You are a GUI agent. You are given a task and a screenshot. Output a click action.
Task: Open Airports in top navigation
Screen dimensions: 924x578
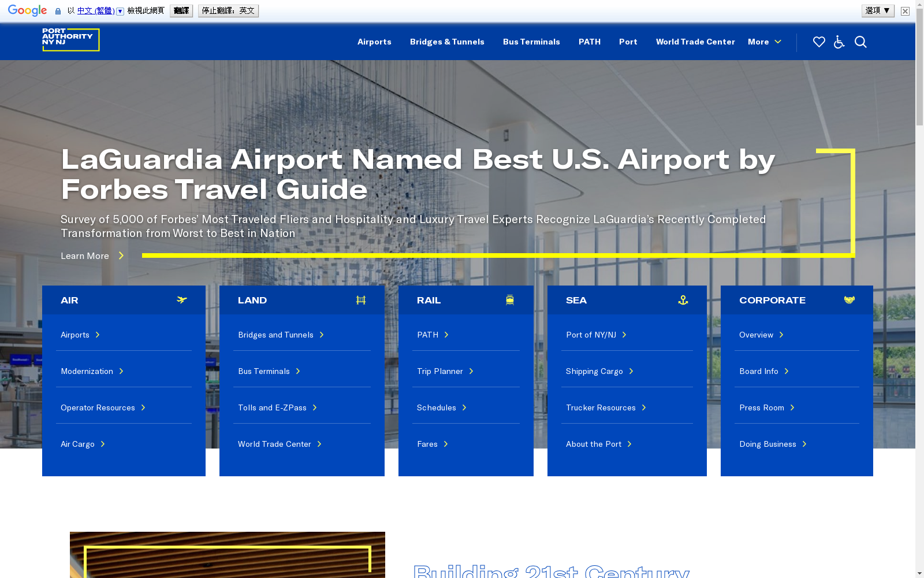pyautogui.click(x=374, y=42)
